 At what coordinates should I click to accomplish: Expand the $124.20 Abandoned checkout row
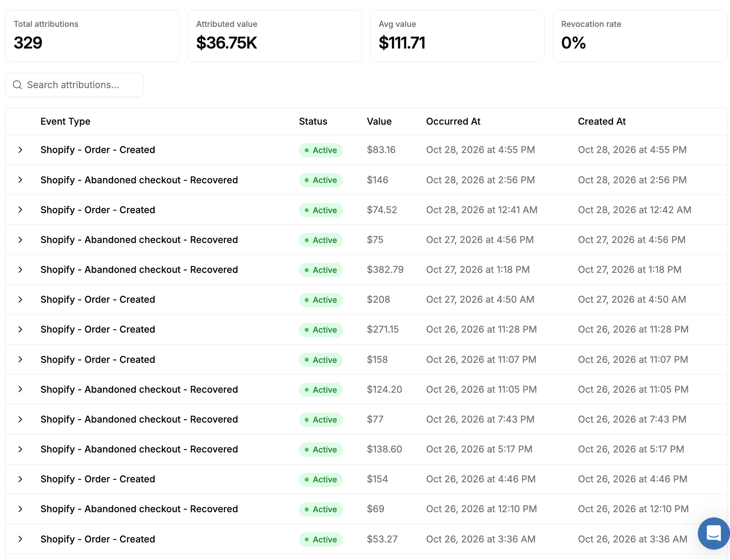click(21, 389)
